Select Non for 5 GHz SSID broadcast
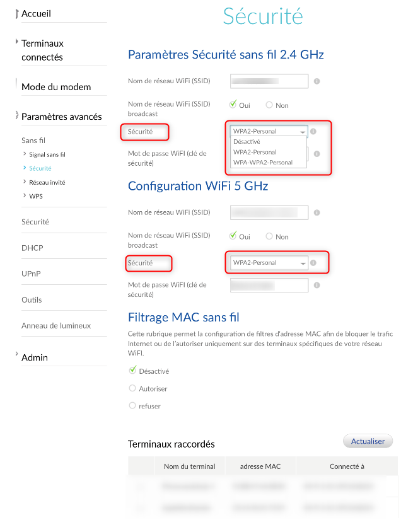Image resolution: width=401 pixels, height=532 pixels. click(x=269, y=236)
